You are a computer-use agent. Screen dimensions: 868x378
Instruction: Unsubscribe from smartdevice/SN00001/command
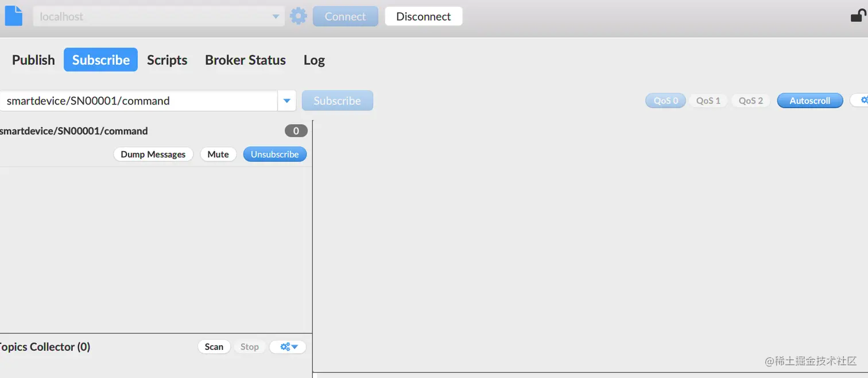(x=275, y=155)
